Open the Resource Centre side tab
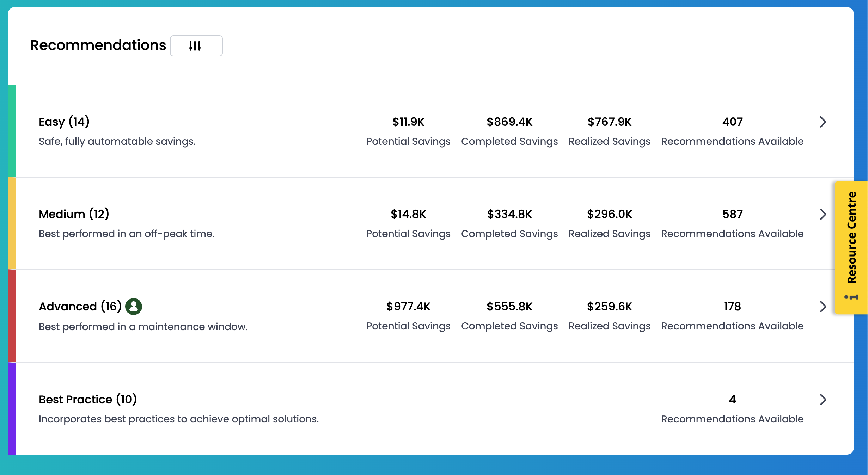Screen dimensions: 868x475 (851, 237)
